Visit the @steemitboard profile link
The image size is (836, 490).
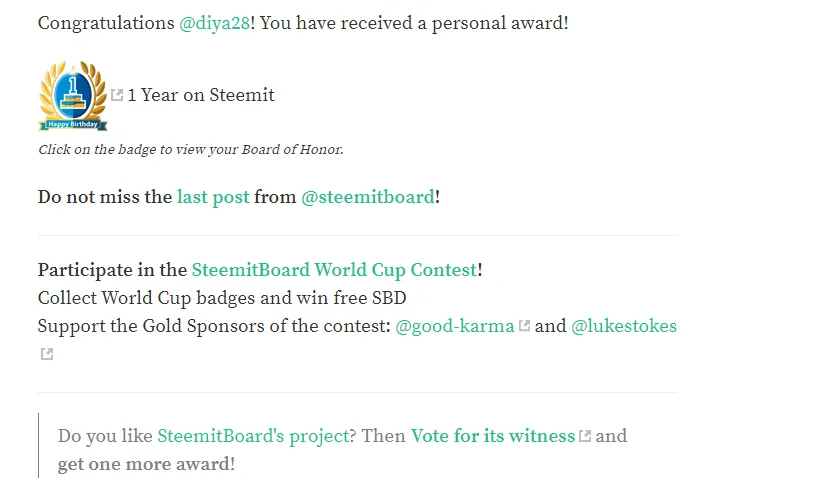[x=368, y=197]
